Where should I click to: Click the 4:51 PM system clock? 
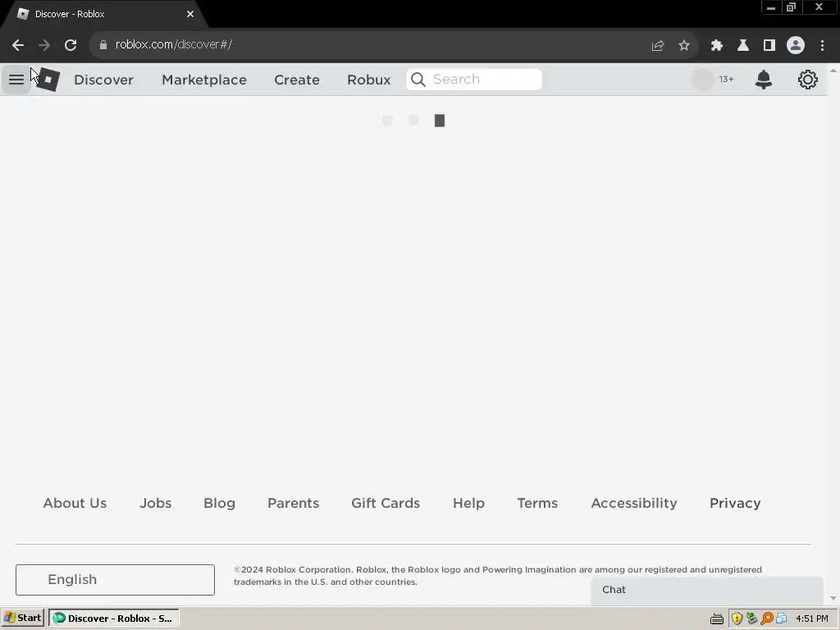(811, 619)
